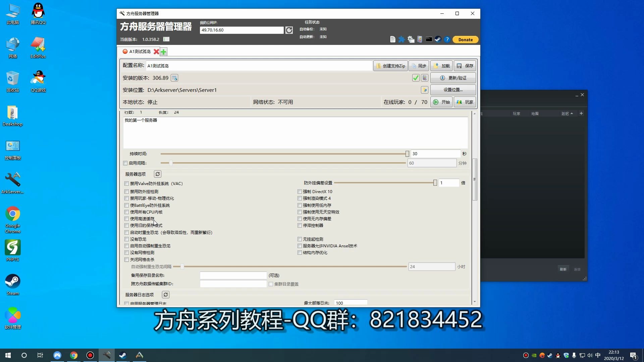Screen dimensions: 644x362
Task: Expand the A1测试孤岛 server tab
Action: [x=139, y=51]
